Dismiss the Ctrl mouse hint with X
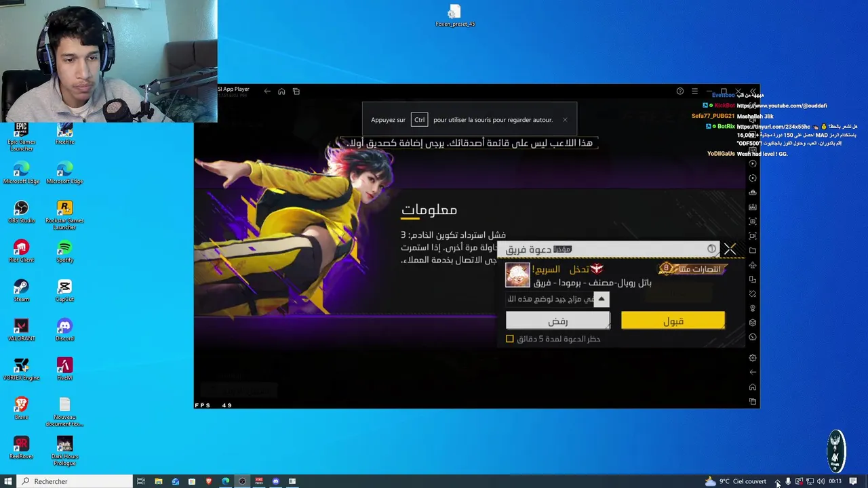Image resolution: width=868 pixels, height=488 pixels. 565,120
